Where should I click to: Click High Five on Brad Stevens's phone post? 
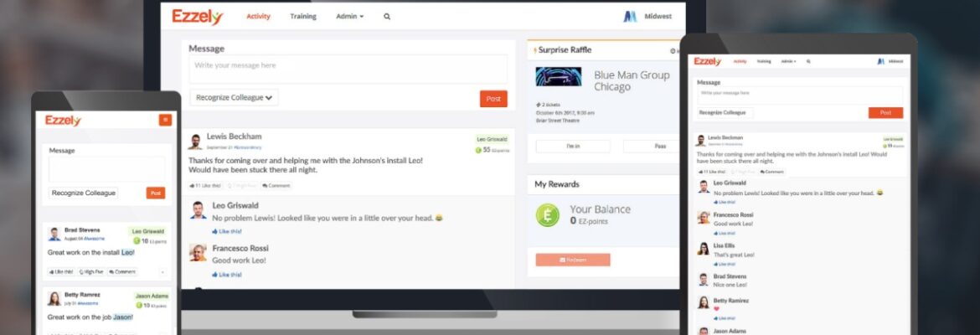(x=91, y=272)
